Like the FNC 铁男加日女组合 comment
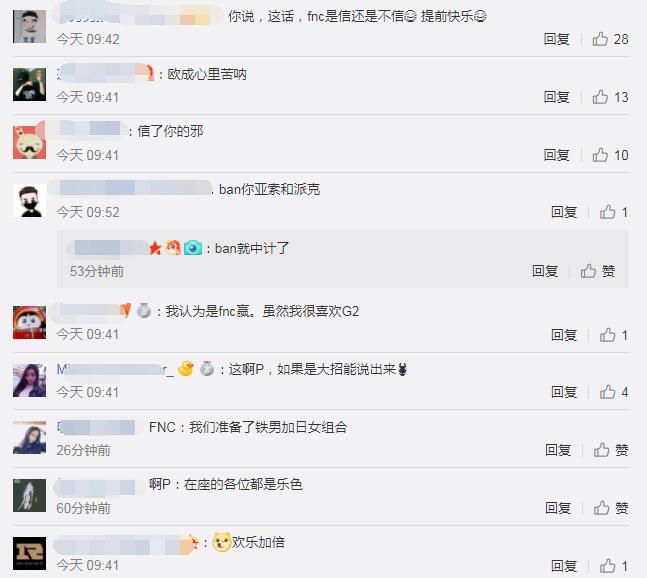The width and height of the screenshot is (647, 578). click(602, 450)
